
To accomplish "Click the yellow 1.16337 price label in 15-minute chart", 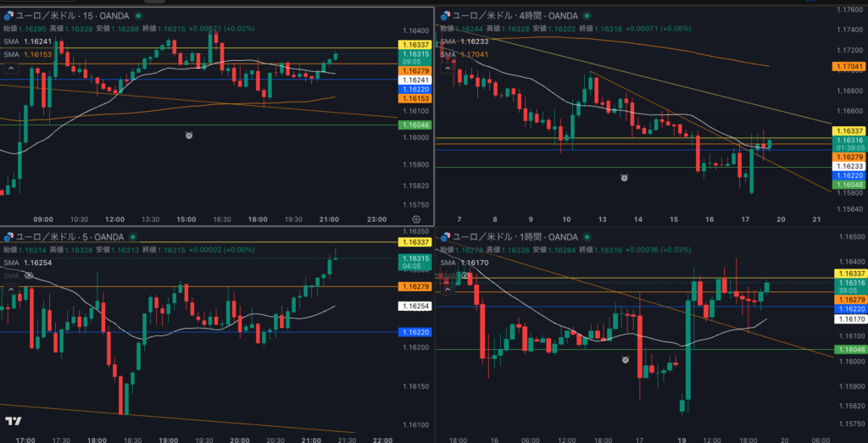I will click(x=415, y=44).
